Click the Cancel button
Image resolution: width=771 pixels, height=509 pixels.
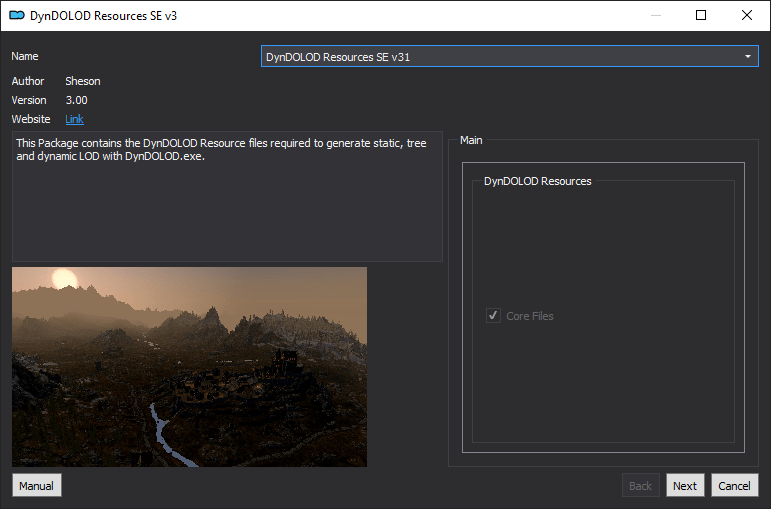point(735,485)
